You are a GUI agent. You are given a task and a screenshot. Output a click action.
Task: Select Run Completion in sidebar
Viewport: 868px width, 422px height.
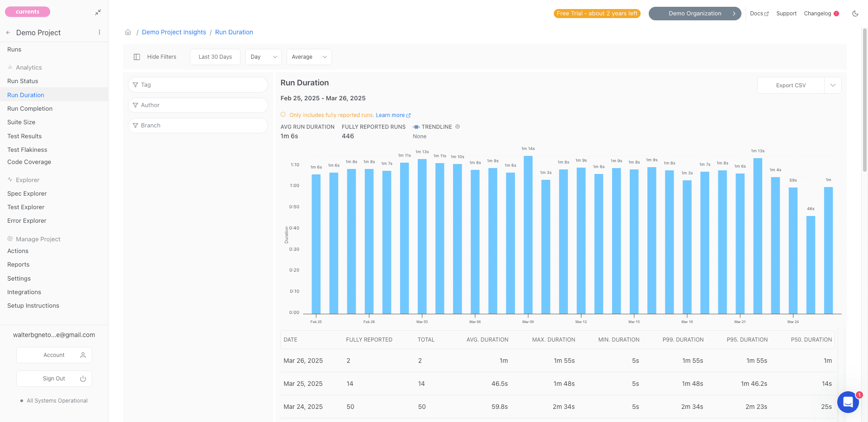30,109
